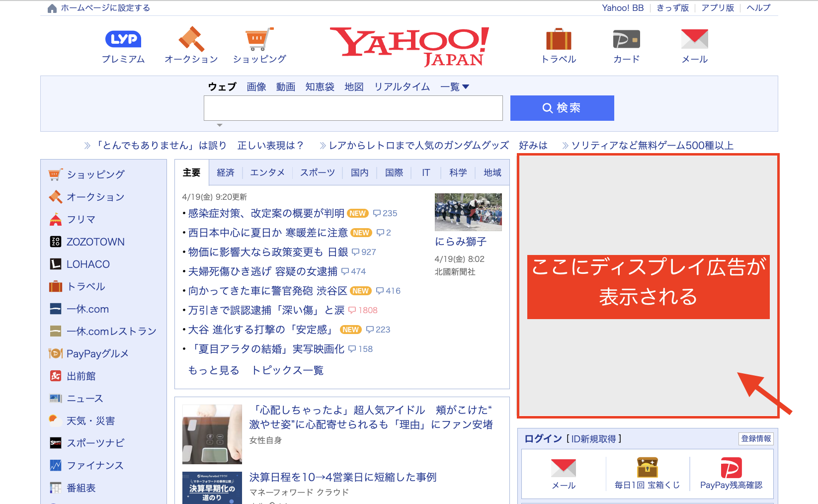Screen dimensions: 818x504
Task: Switch to the 科学 news tab
Action: tap(458, 172)
